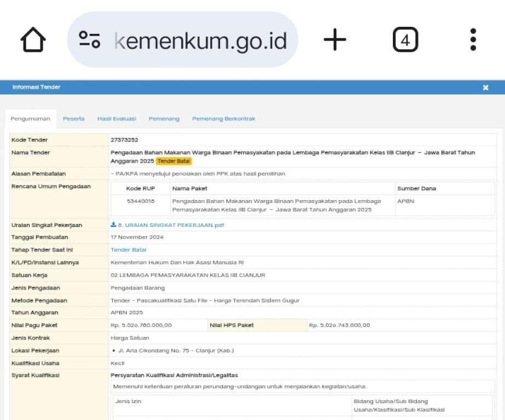Screen dimensions: 505x420
Task: Select RUP code 53440018
Action: [x=141, y=201]
